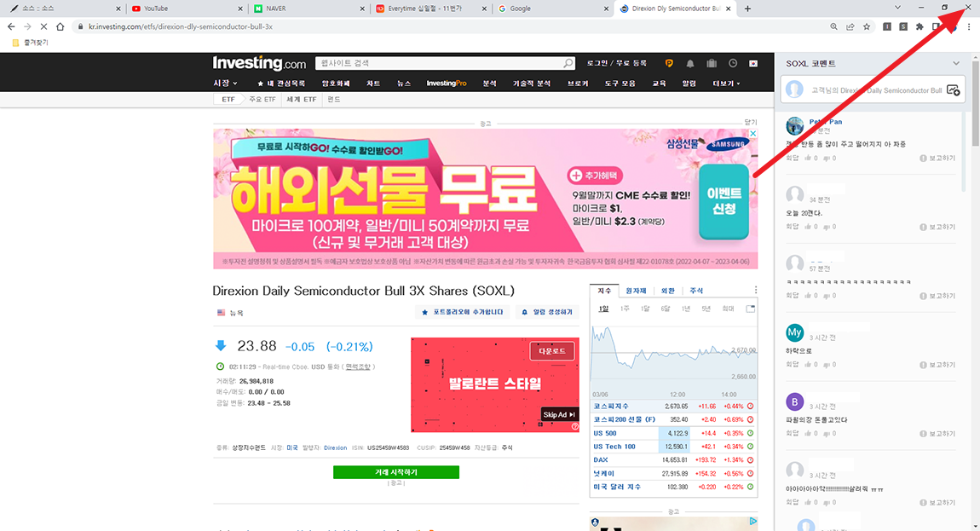The width and height of the screenshot is (980, 531).
Task: Open the Chrome three-dot menu
Action: [969, 27]
